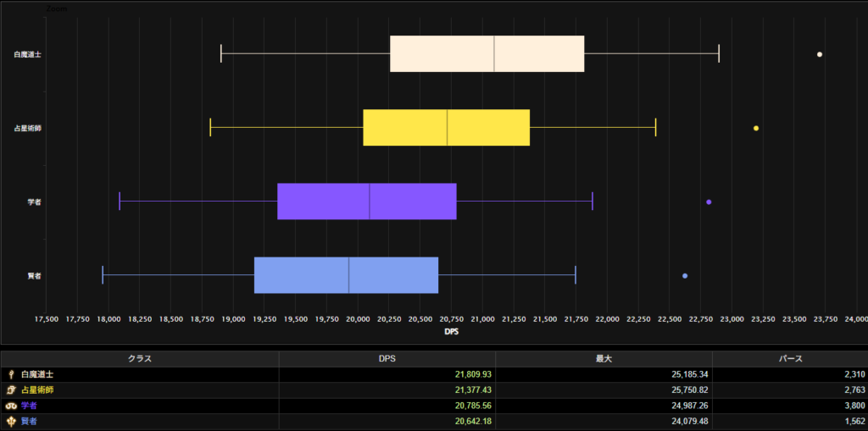Click the purple 学者 box plot bar
Image resolution: width=868 pixels, height=431 pixels.
(x=367, y=202)
